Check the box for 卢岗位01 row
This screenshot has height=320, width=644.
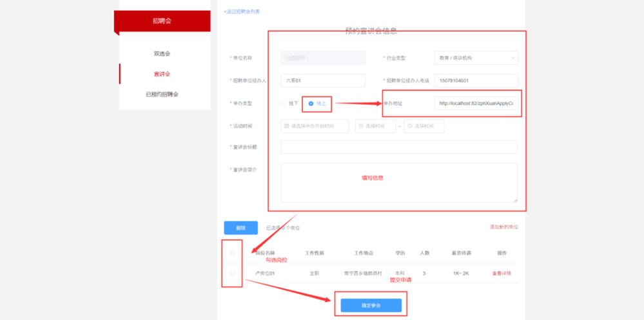(x=232, y=273)
